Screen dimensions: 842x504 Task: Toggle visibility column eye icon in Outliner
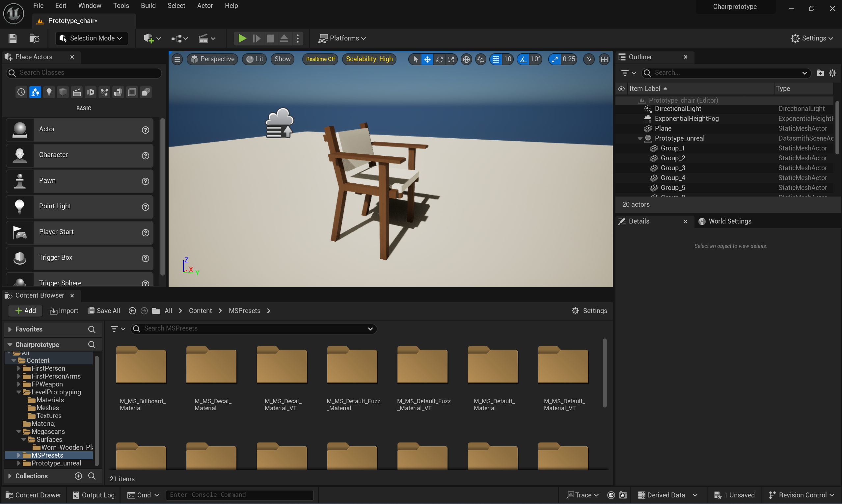621,89
